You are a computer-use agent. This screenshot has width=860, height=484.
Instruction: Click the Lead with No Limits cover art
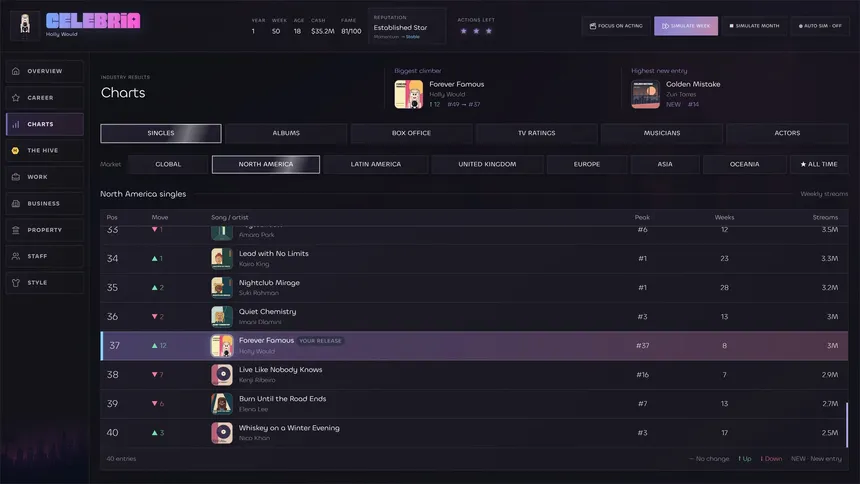click(222, 258)
